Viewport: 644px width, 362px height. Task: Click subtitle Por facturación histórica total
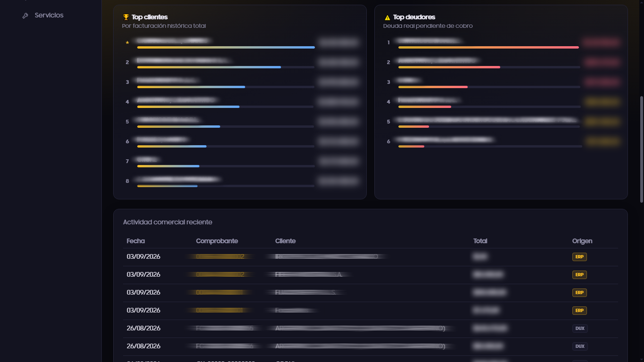(164, 26)
